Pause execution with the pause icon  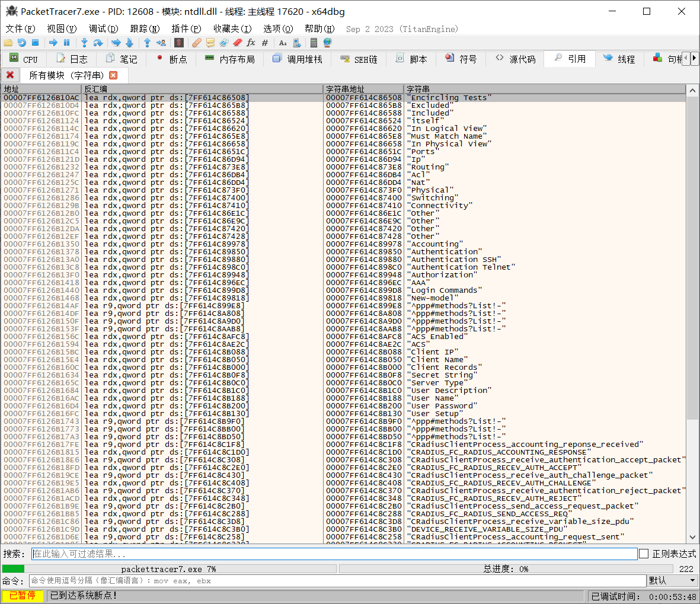tap(67, 43)
